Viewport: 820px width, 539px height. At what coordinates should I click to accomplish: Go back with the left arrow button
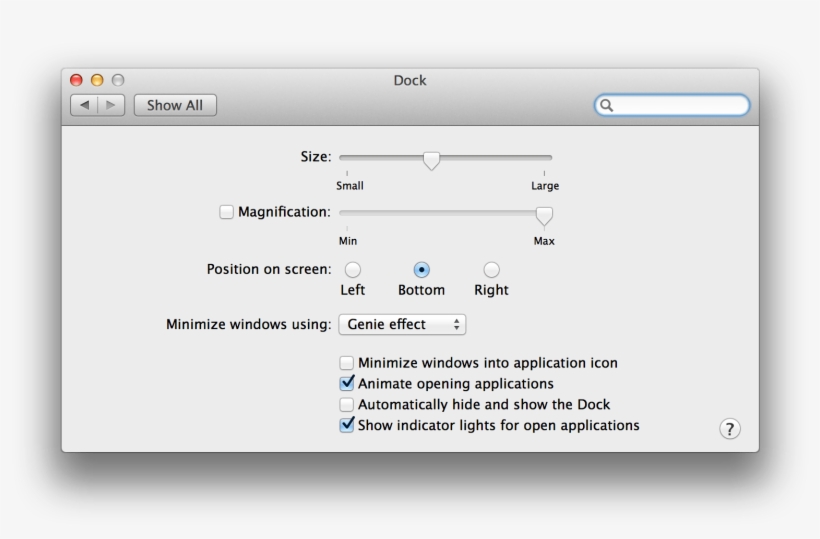(x=84, y=105)
